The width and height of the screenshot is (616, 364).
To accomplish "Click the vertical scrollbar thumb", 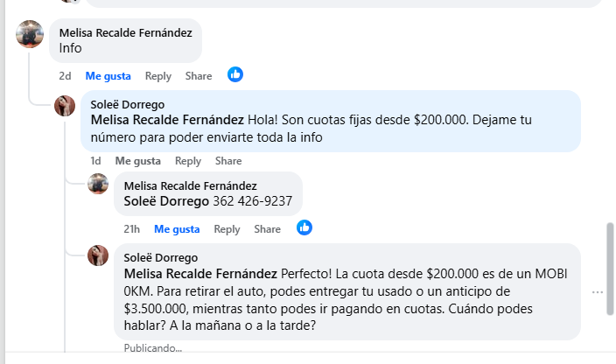I will point(610,268).
